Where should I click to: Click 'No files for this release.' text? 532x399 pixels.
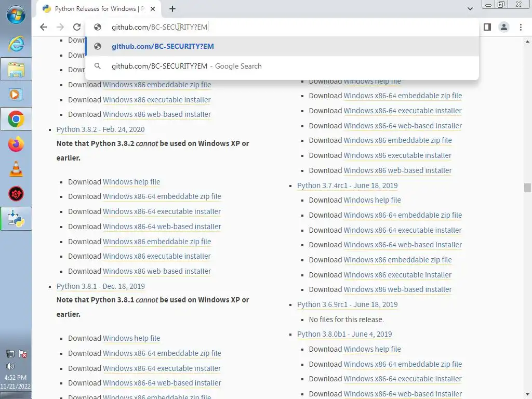(x=347, y=320)
